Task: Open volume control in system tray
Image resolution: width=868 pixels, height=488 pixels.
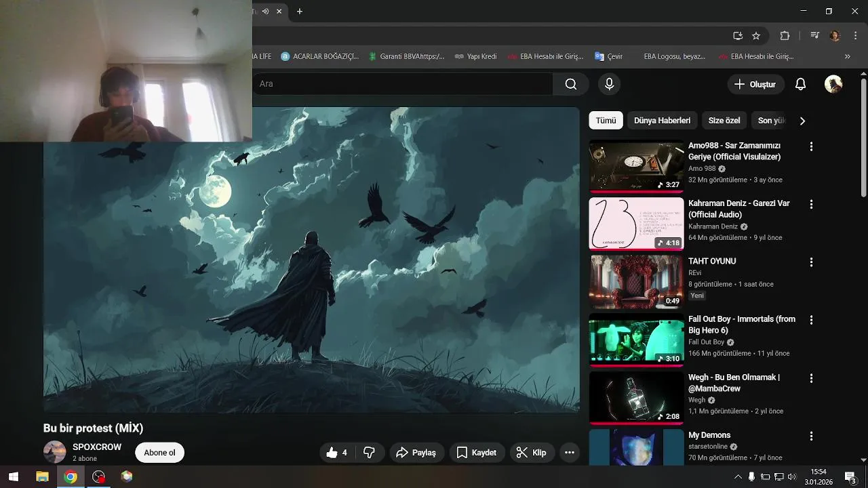Action: click(791, 476)
